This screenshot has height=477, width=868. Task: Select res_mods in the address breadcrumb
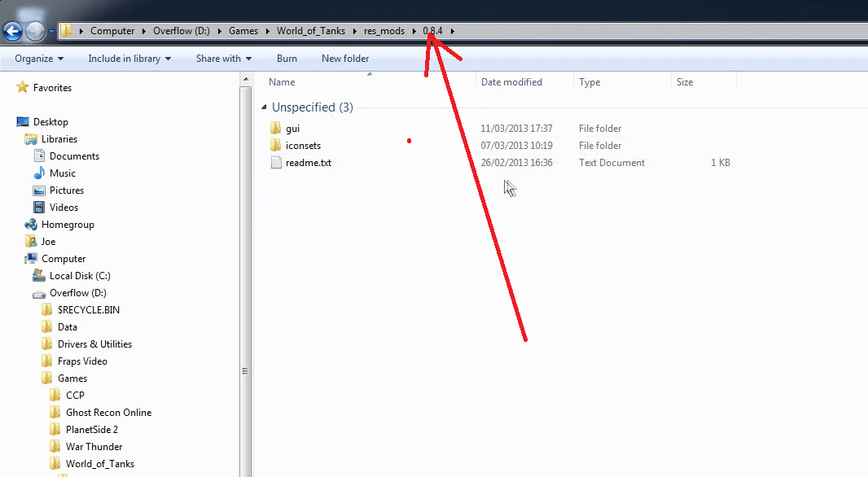click(x=384, y=31)
